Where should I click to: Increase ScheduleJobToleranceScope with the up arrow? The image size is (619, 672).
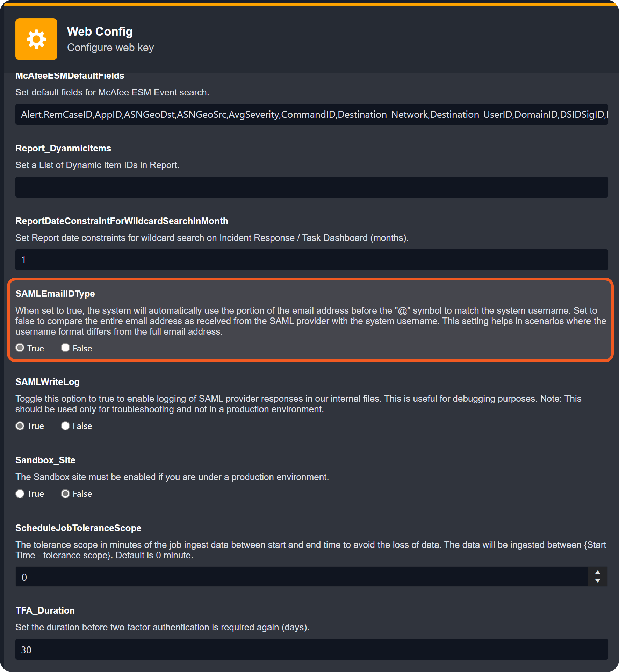coord(598,573)
